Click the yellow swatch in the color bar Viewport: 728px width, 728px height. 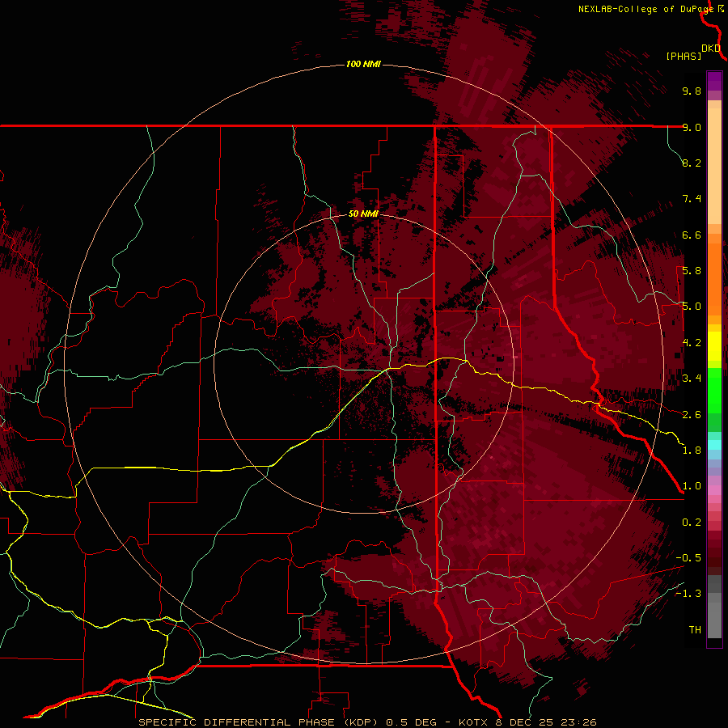point(714,346)
